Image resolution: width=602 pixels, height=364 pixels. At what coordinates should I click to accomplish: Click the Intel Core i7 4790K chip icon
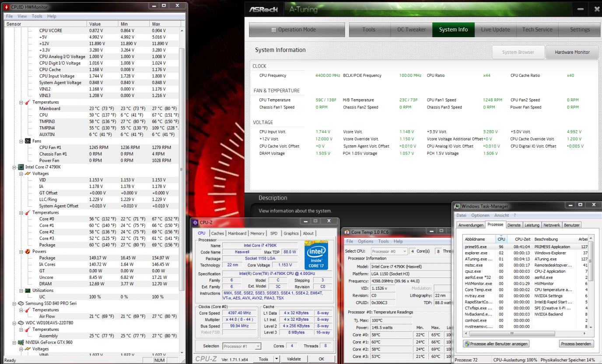pos(21,167)
